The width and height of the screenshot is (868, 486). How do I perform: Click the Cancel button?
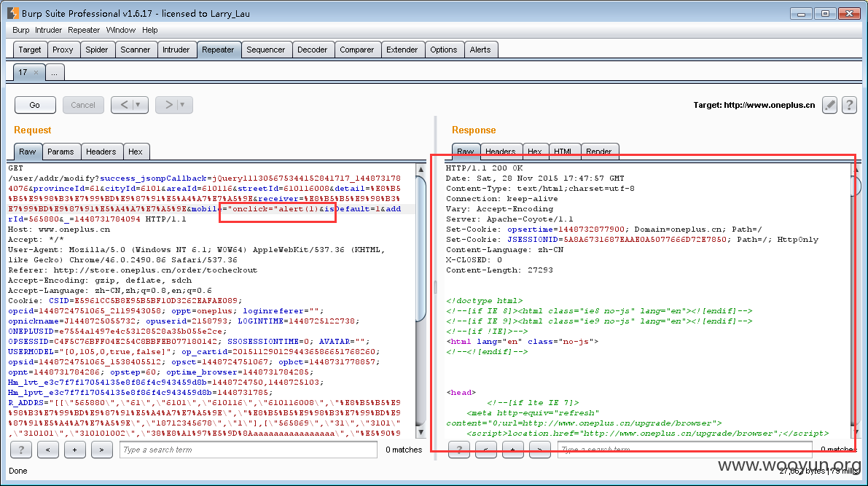pyautogui.click(x=83, y=105)
